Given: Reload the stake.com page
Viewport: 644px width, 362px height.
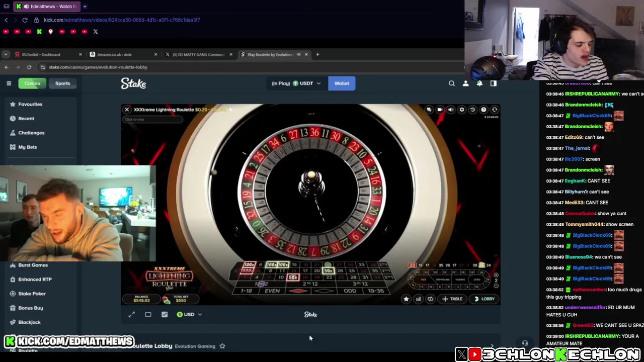Looking at the screenshot, I should 29,67.
